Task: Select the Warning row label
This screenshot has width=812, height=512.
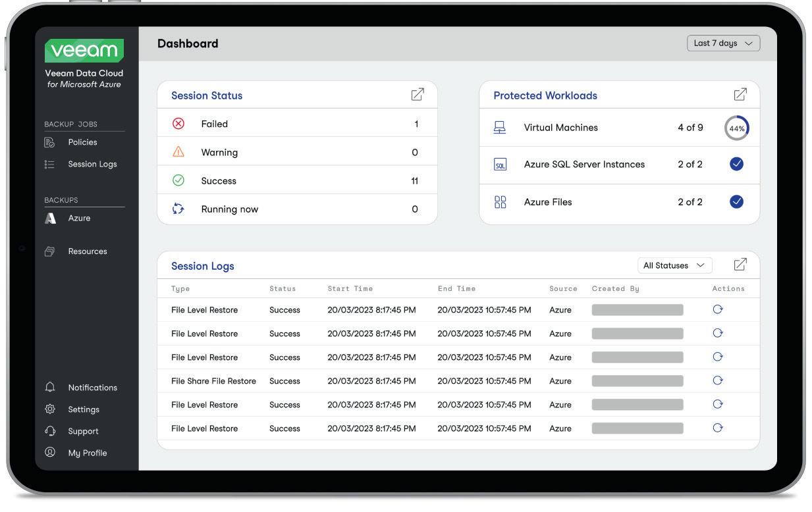Action: (x=219, y=152)
